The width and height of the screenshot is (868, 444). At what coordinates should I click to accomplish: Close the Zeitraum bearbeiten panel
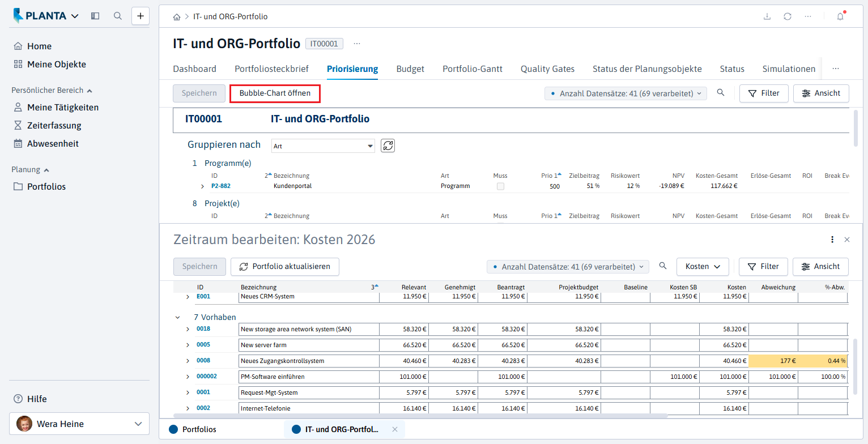pos(847,240)
